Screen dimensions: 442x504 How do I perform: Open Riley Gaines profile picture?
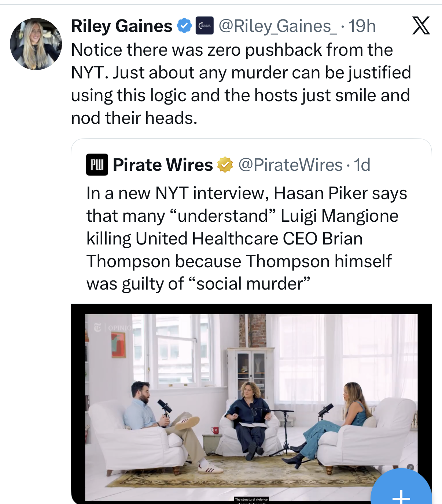(x=36, y=44)
